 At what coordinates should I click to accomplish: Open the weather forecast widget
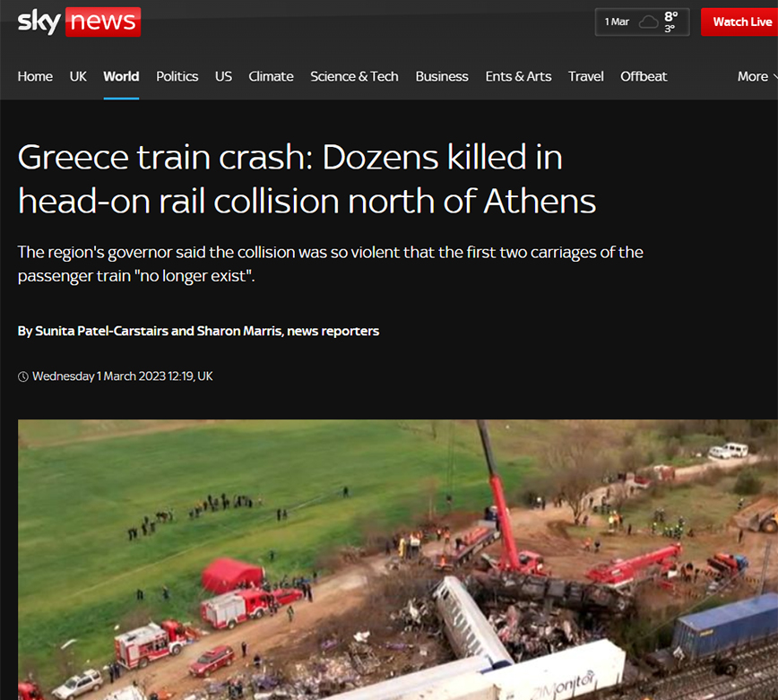coord(642,22)
